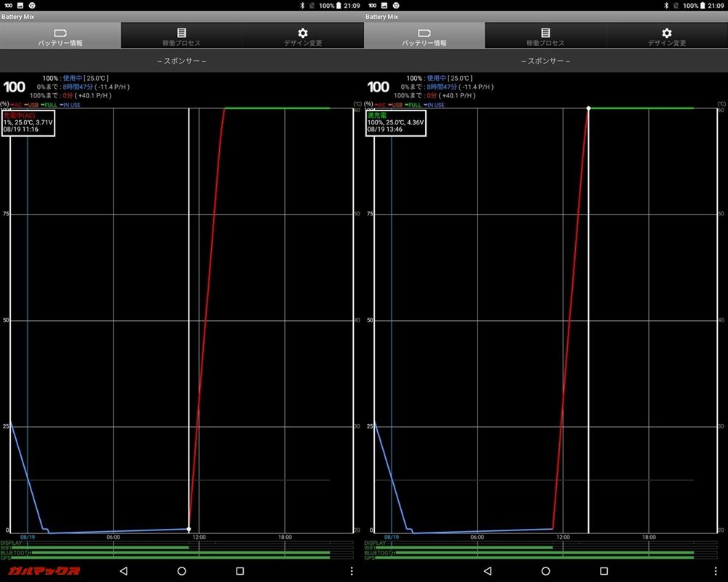Open the gear icon on the デザイン変更 tab
Image resolution: width=728 pixels, height=582 pixels.
tap(302, 31)
